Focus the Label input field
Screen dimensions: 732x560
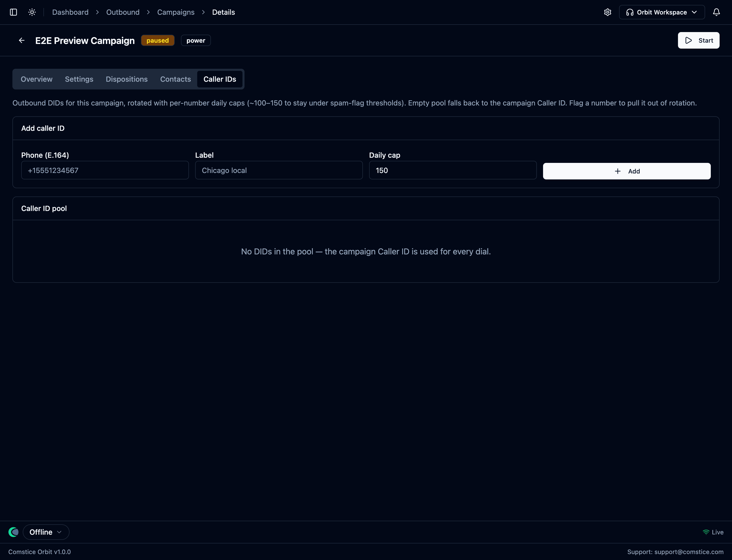click(279, 170)
